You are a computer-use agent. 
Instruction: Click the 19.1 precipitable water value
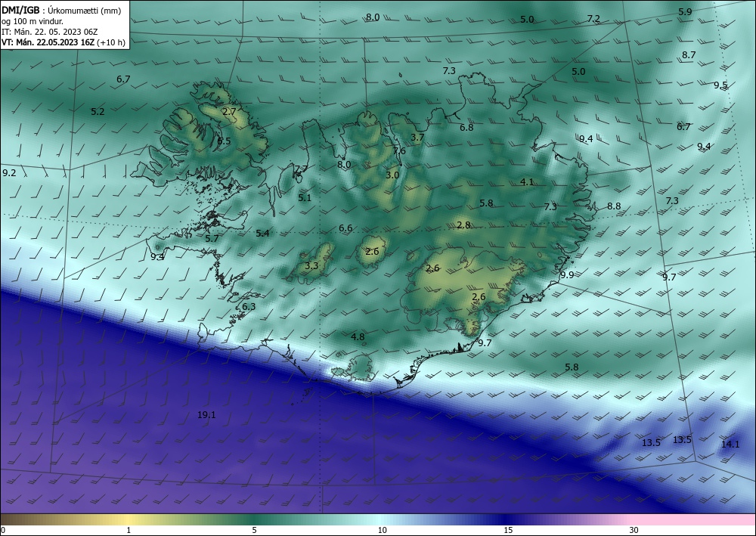[206, 414]
